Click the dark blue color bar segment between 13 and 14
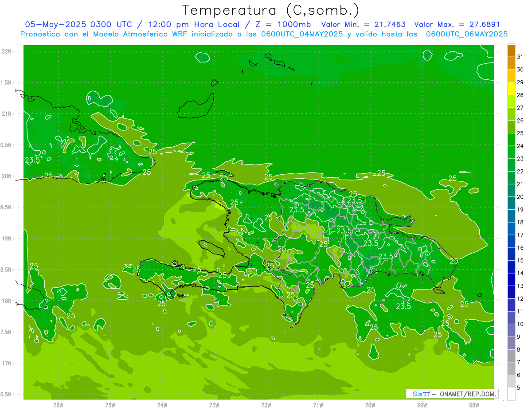 tap(511, 280)
